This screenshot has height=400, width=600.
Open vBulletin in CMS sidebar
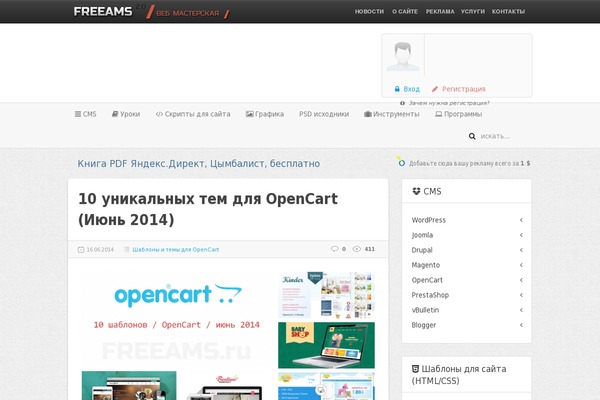pos(425,310)
